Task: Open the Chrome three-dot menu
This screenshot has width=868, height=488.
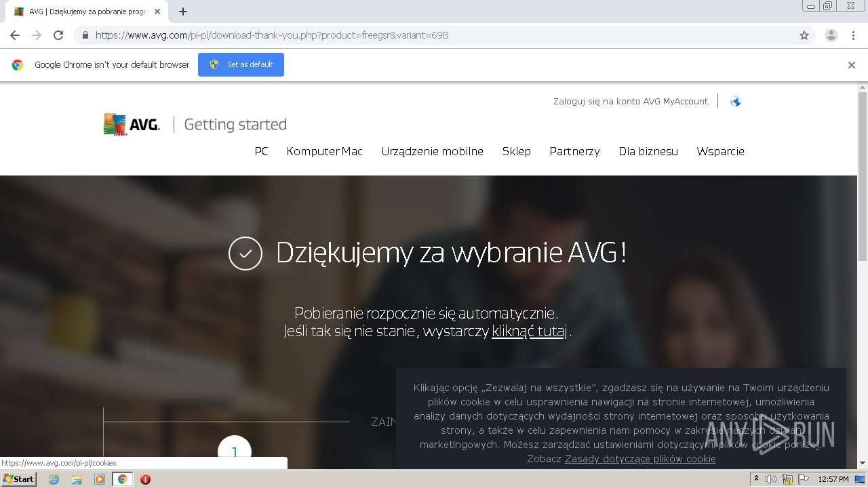Action: [x=853, y=35]
